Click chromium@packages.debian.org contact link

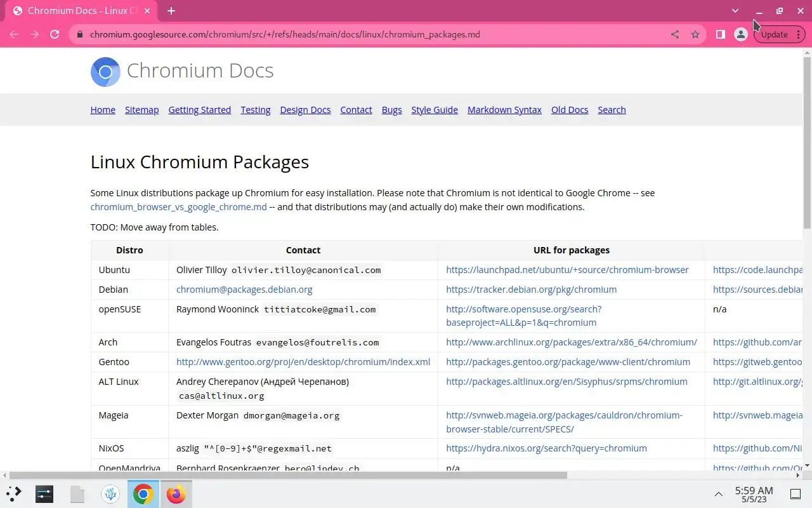(244, 290)
